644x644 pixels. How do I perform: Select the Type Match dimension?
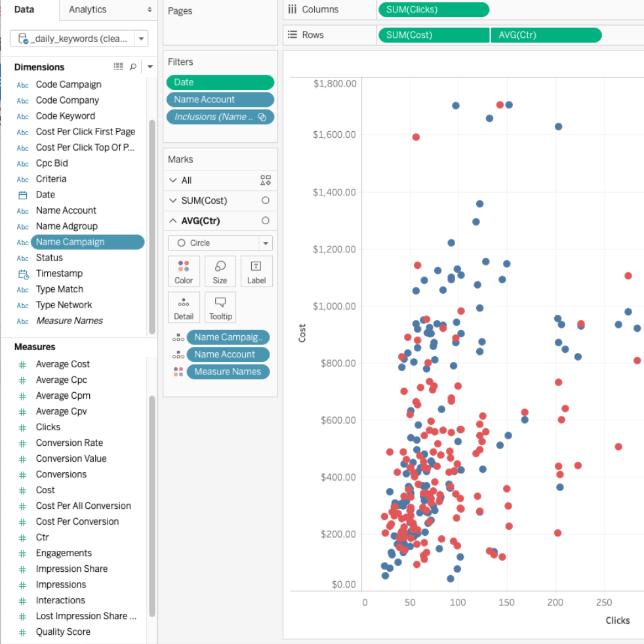[60, 289]
